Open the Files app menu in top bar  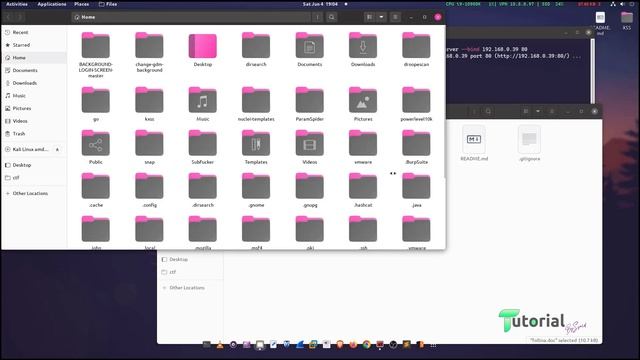click(x=108, y=4)
